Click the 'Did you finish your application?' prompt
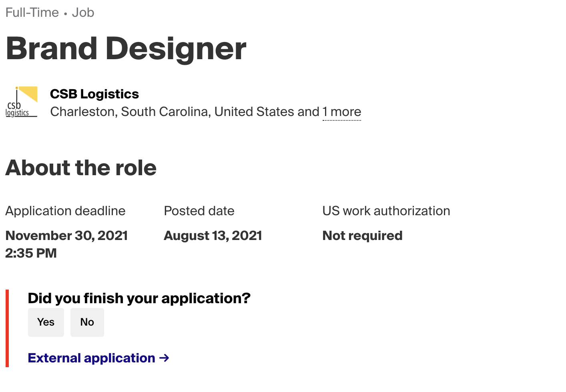The height and width of the screenshot is (392, 566). point(139,298)
